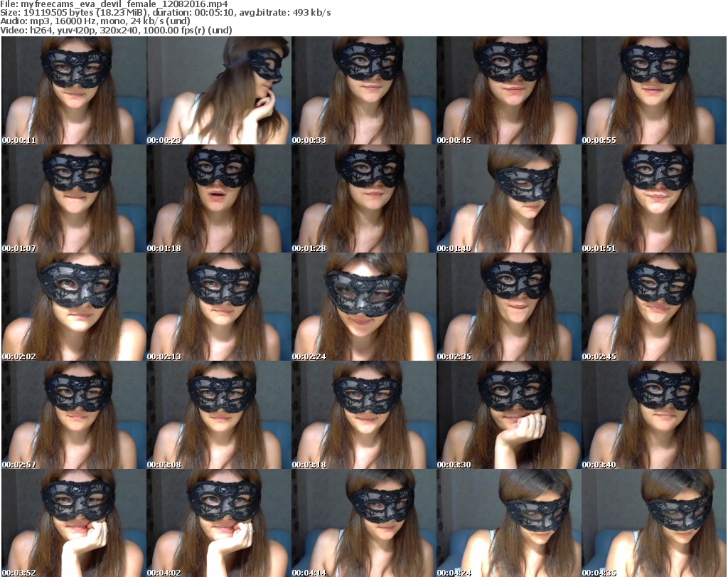Select the frame stamped 00:04:24
Image resolution: width=728 pixels, height=577 pixels.
[x=509, y=523]
